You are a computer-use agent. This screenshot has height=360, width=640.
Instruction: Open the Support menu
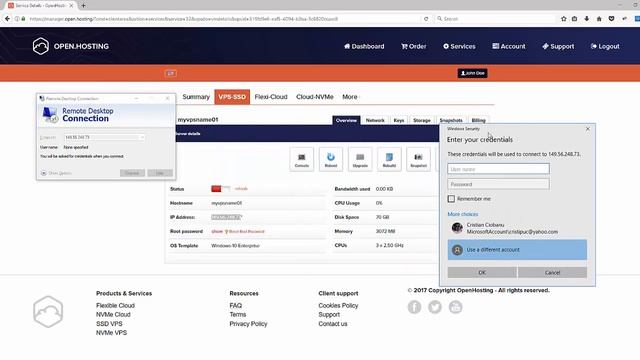pos(558,46)
